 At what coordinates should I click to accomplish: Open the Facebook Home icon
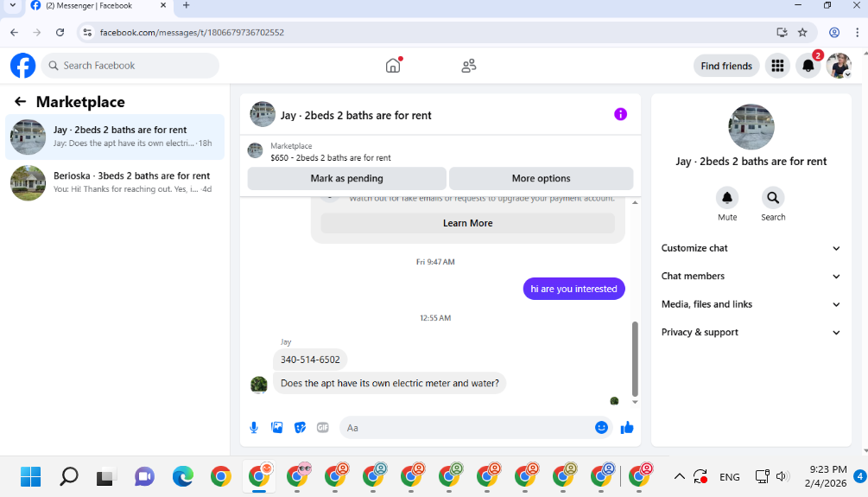[x=393, y=66]
